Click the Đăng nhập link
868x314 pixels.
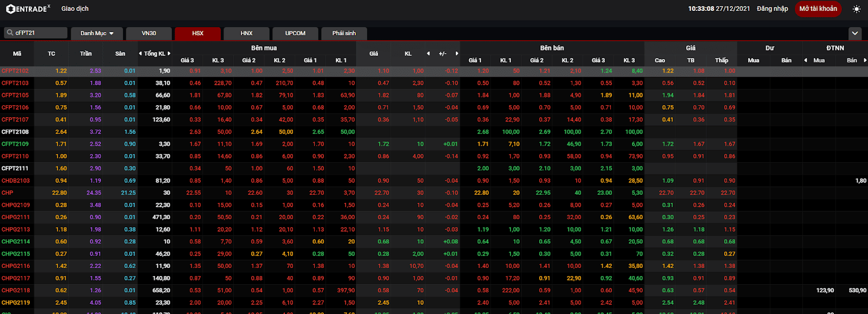(772, 9)
